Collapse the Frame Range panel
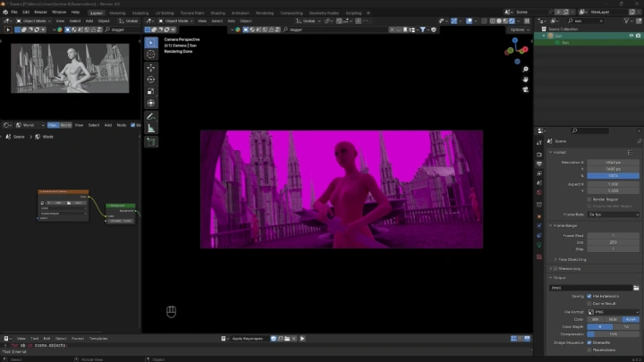Screen dimensions: 644x362 551,226
